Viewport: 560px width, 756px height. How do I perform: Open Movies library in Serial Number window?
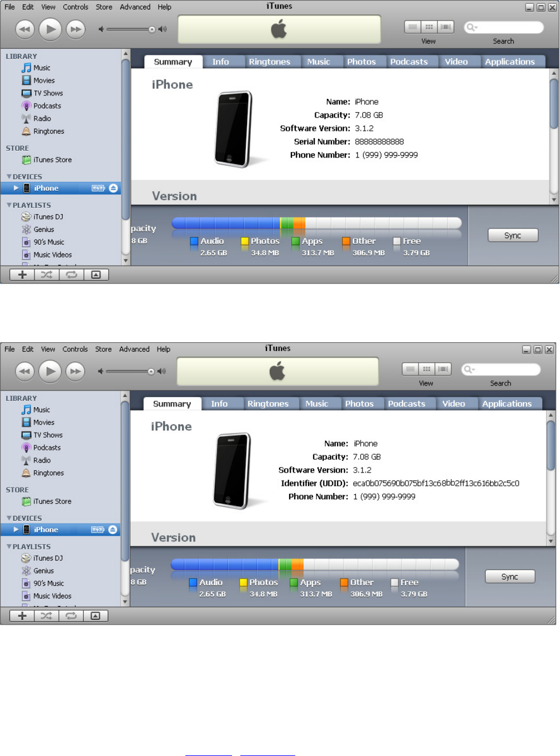coord(44,80)
